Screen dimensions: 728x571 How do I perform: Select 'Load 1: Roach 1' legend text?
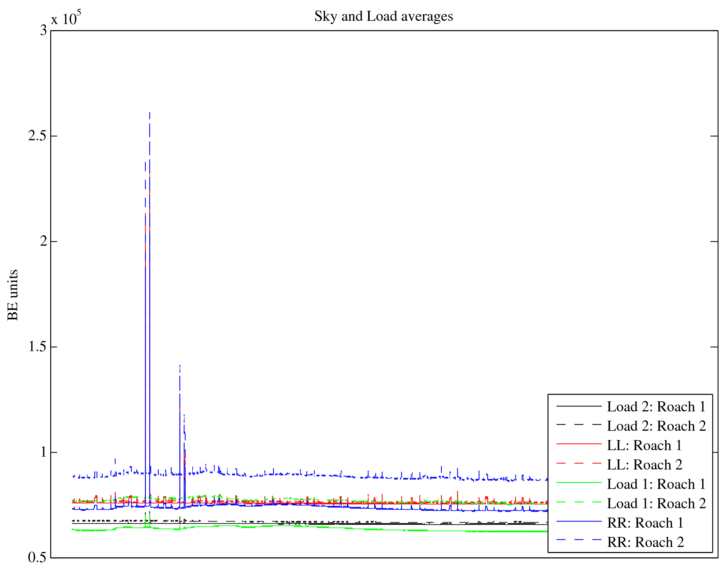pyautogui.click(x=656, y=484)
